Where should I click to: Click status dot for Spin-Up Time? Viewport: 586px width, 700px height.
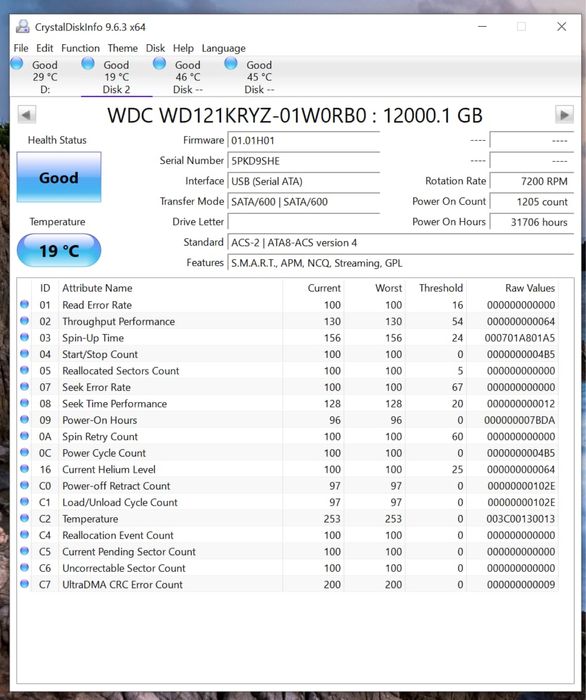point(25,338)
